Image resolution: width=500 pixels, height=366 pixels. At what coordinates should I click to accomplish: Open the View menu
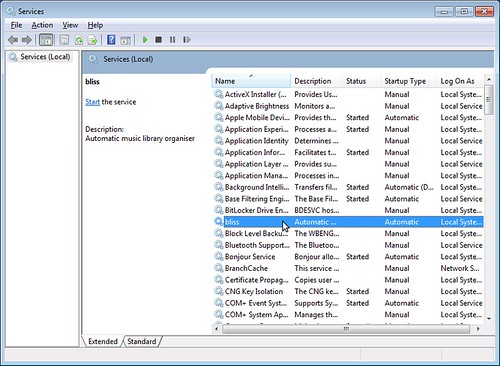[x=70, y=25]
